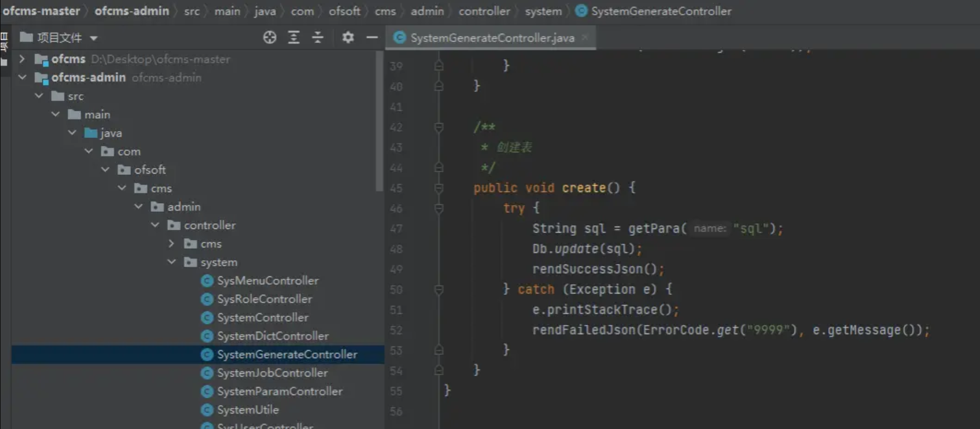Click the Expand All icon in project toolbar

[293, 38]
